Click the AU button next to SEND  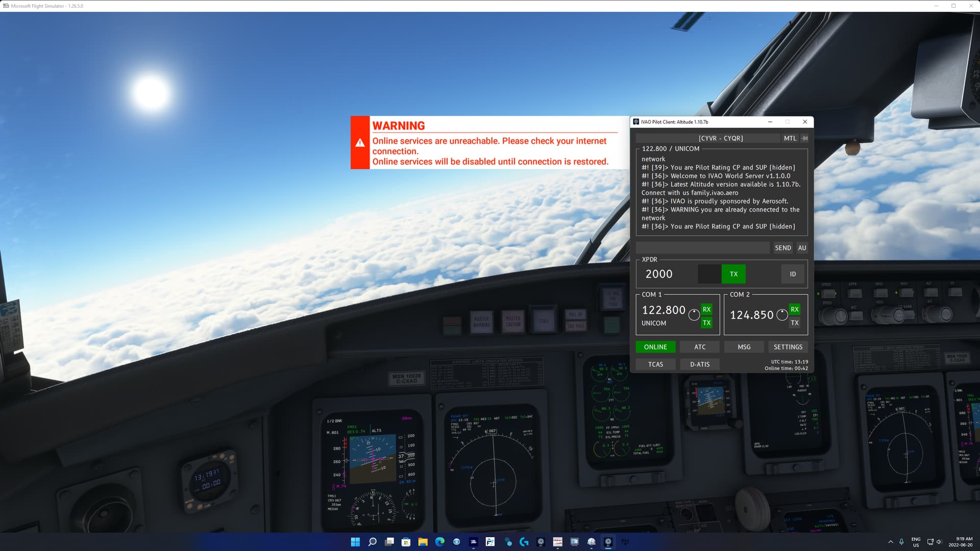click(x=802, y=248)
